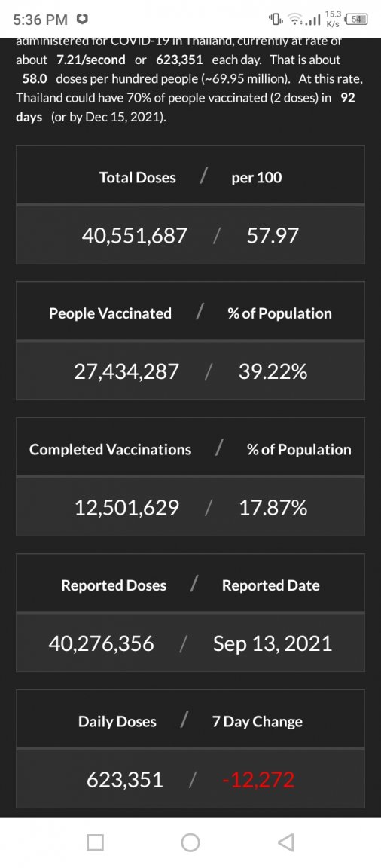Tap the 5:36 PM clock
Viewport: 381px width, 868px height.
pos(40,20)
